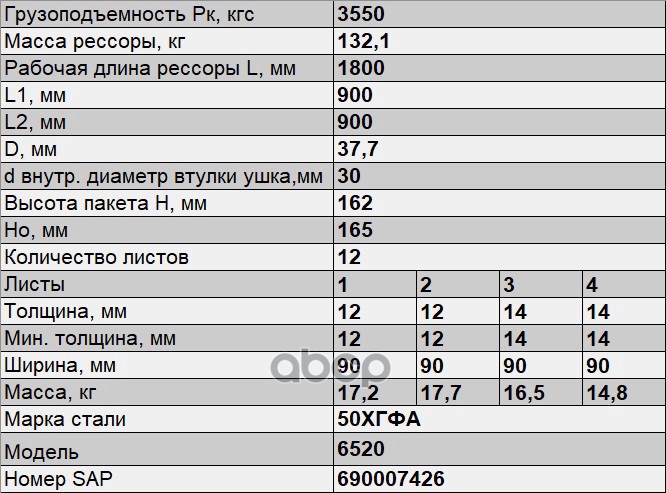
Task: Click the leaf count value 12
Action: [x=349, y=257]
